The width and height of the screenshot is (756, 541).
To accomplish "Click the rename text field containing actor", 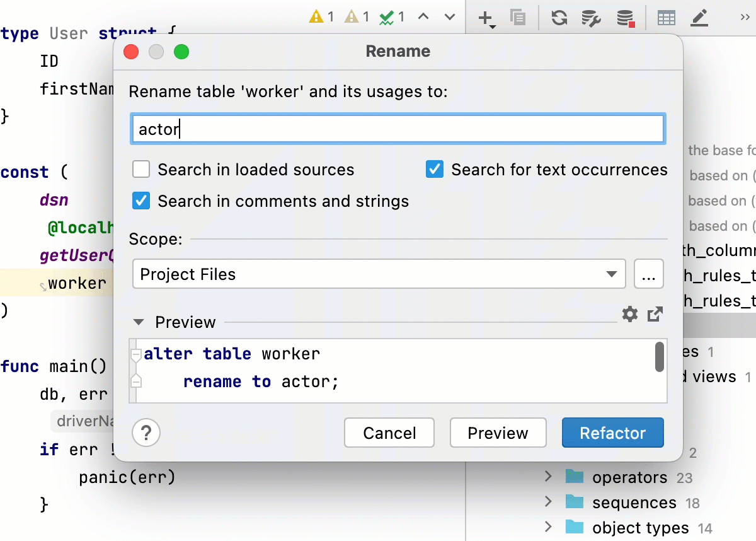I will coord(398,128).
